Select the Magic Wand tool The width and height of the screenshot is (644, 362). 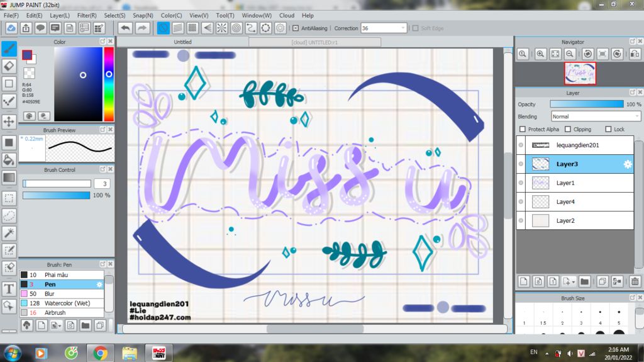[x=9, y=233]
